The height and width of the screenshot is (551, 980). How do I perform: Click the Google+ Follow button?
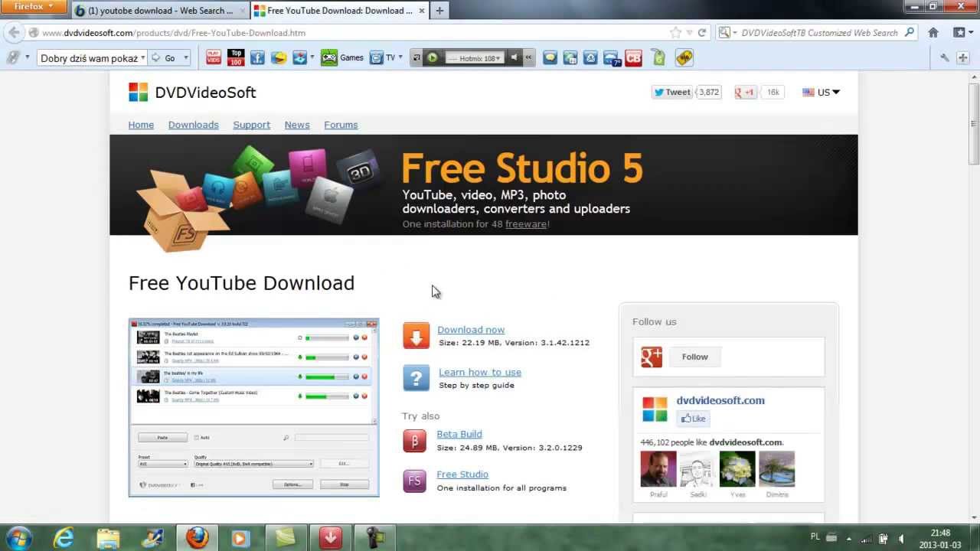click(694, 357)
